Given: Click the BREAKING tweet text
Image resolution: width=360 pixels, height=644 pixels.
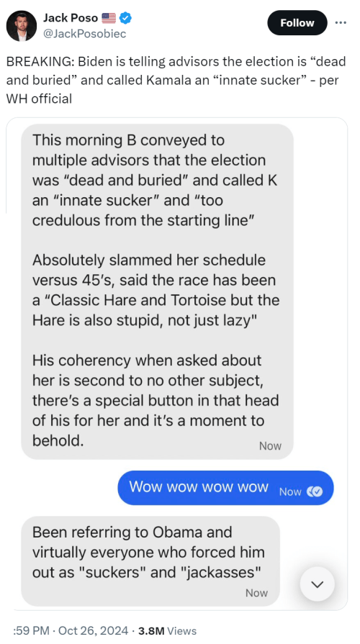Looking at the screenshot, I should pos(176,80).
